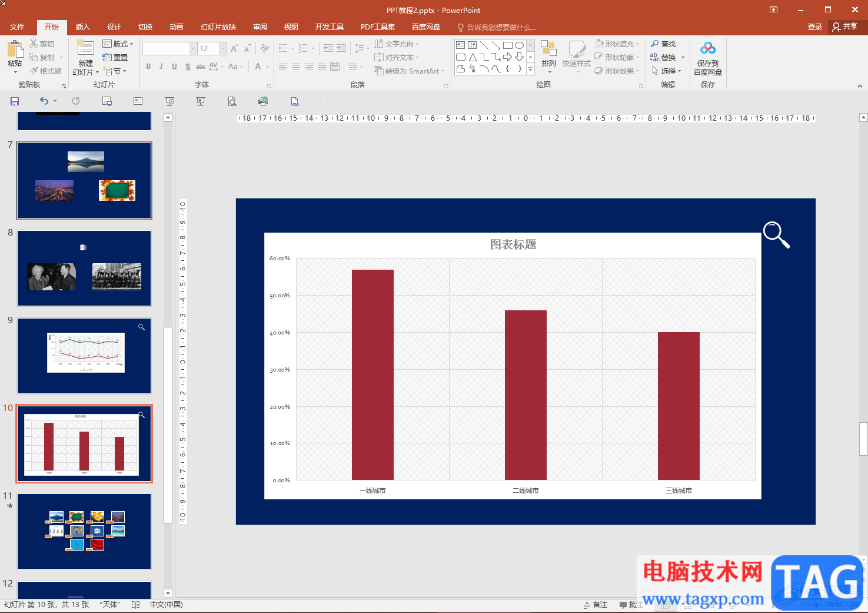Select the triangle shape in shapes gallery
This screenshot has width=868, height=613.
point(473,57)
